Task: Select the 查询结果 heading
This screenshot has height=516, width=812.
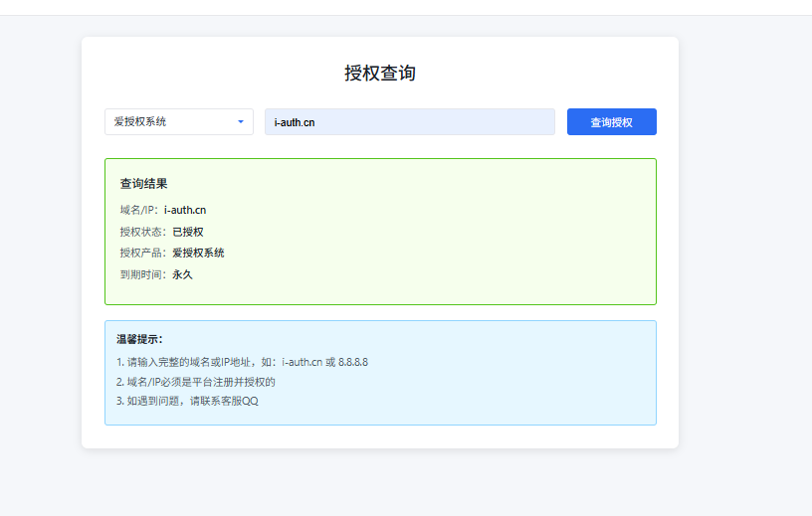Action: click(x=143, y=184)
